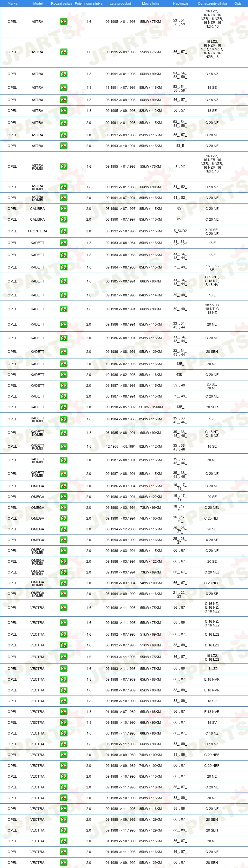Click the fuel icon for ASTRA KOMBI 1.6
The width and height of the screenshot is (248, 868).
63,166
